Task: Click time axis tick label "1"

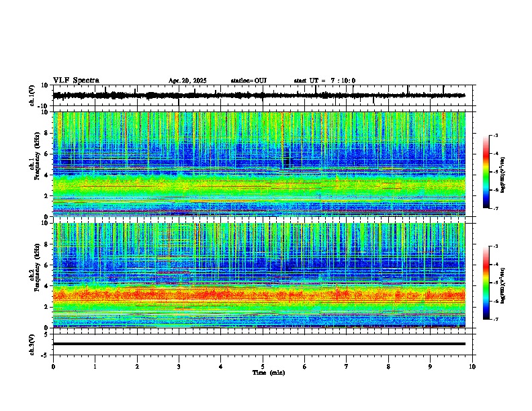Action: 95,367
